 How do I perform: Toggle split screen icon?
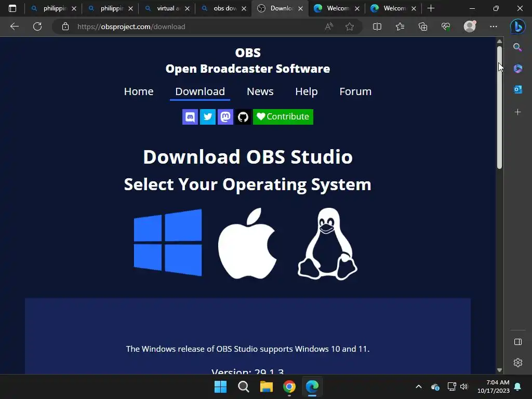(x=377, y=26)
